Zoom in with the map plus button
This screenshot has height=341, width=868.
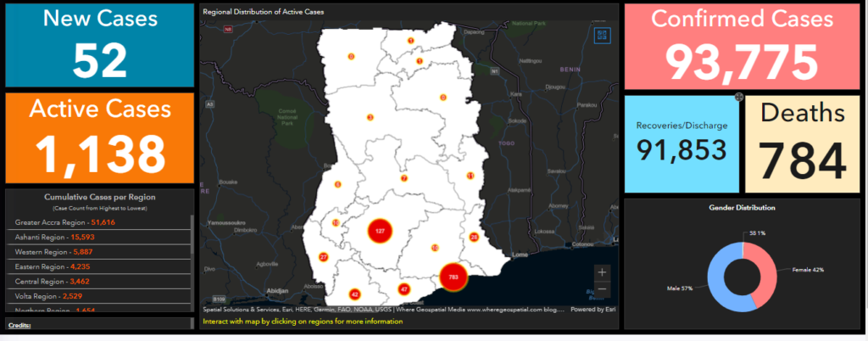pos(602,272)
